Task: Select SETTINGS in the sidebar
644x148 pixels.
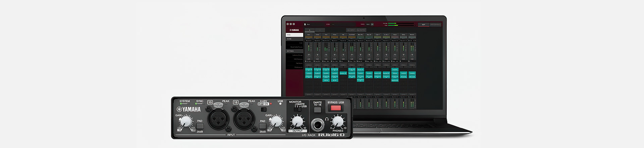Action: 294,51
